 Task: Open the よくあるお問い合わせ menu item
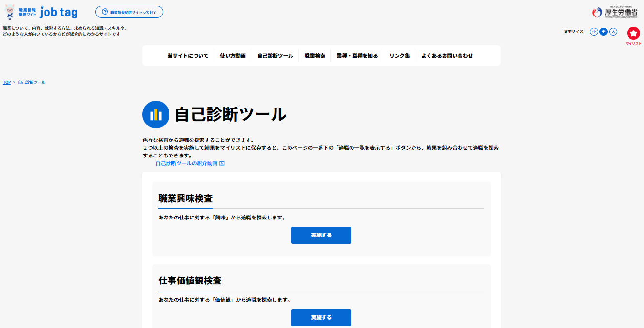tap(447, 56)
